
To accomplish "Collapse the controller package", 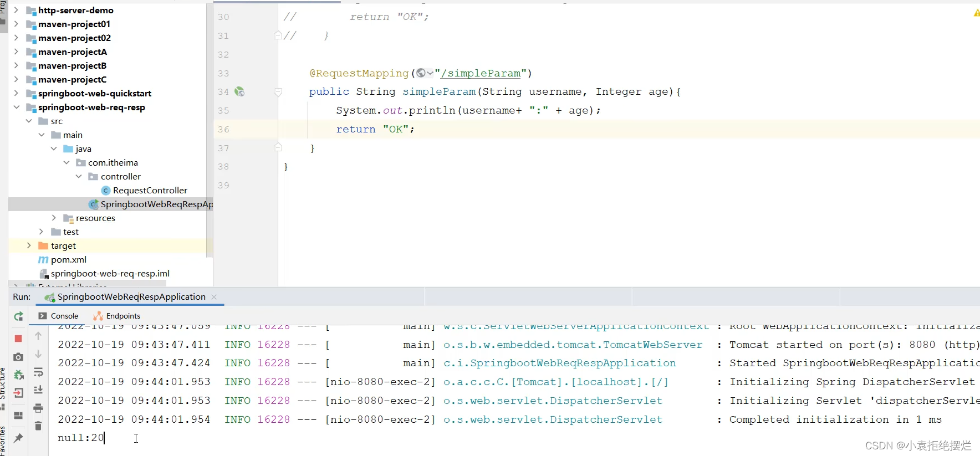I will tap(79, 176).
